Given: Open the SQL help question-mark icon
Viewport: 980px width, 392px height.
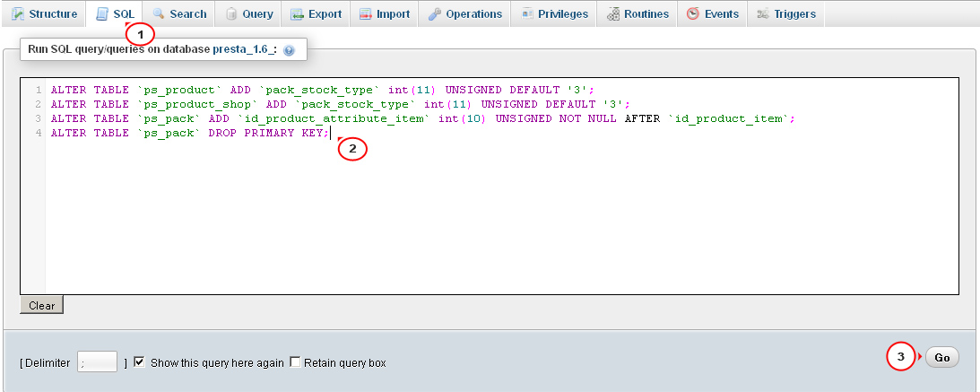Looking at the screenshot, I should [289, 50].
